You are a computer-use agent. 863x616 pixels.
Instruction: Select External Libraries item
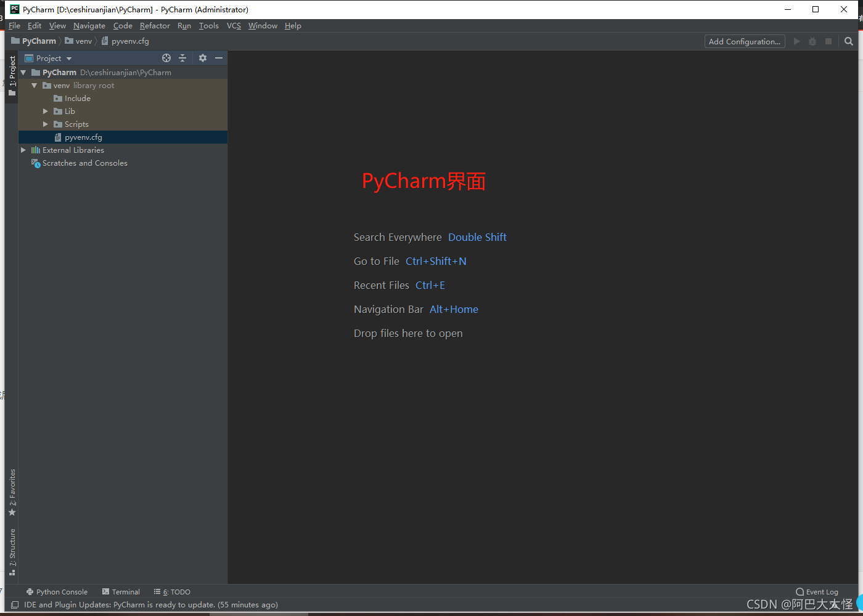click(x=68, y=150)
